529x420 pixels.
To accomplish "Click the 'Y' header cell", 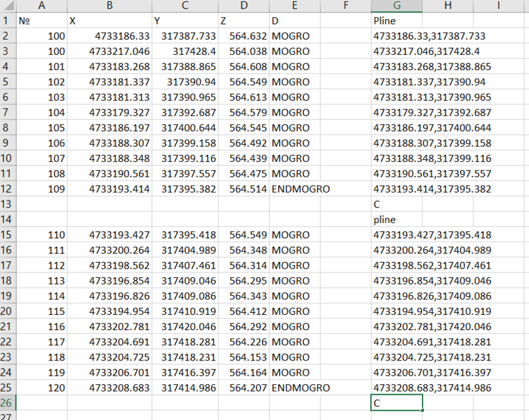I will tap(185, 21).
